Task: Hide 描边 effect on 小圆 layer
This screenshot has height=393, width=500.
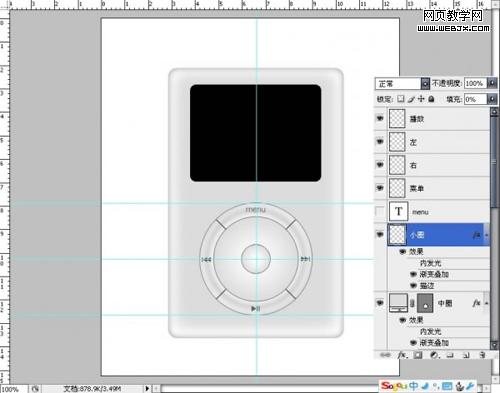Action: coord(413,286)
